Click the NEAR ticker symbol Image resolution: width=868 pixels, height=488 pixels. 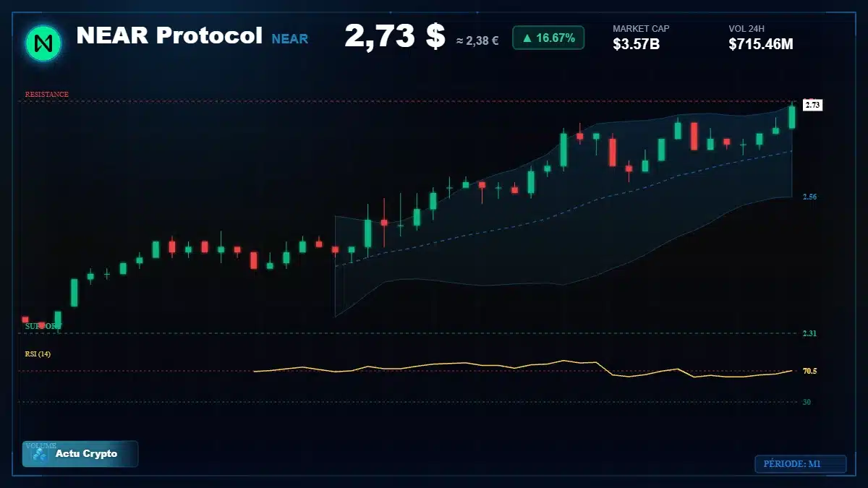[290, 39]
